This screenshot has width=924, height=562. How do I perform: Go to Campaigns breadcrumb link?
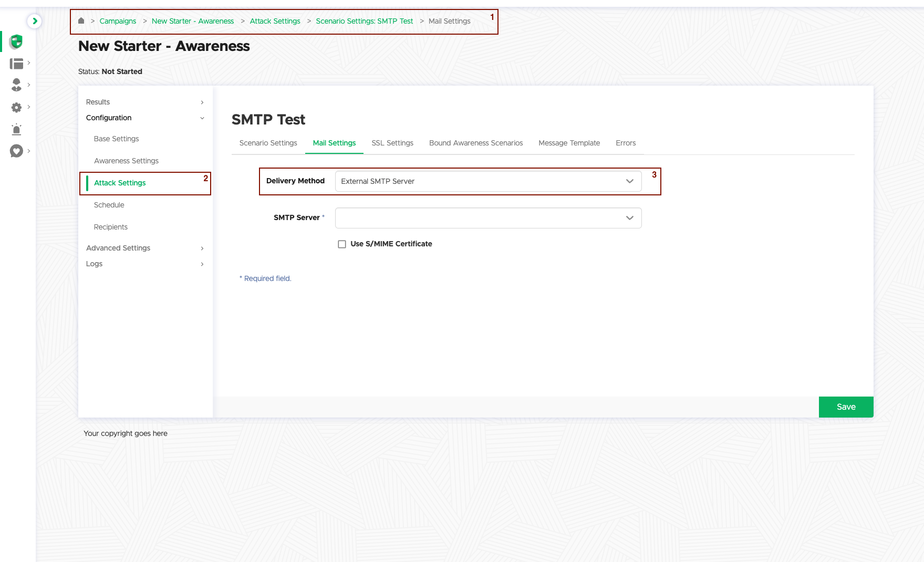[x=118, y=21]
